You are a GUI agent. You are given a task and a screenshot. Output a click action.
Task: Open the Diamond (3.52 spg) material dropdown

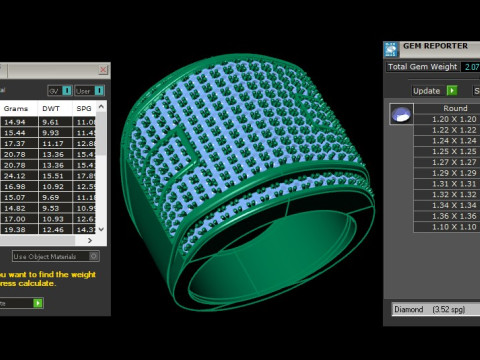[x=435, y=309]
